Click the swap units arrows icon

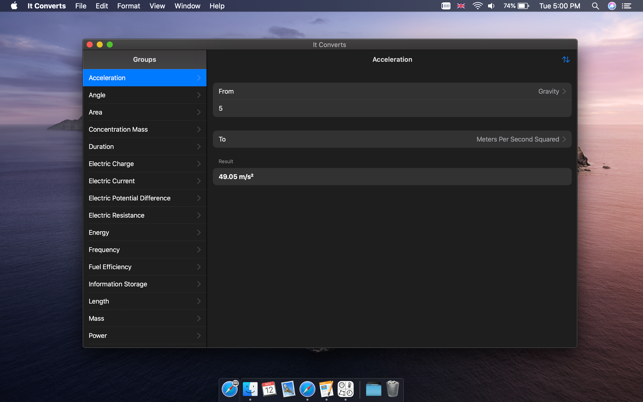pyautogui.click(x=565, y=60)
